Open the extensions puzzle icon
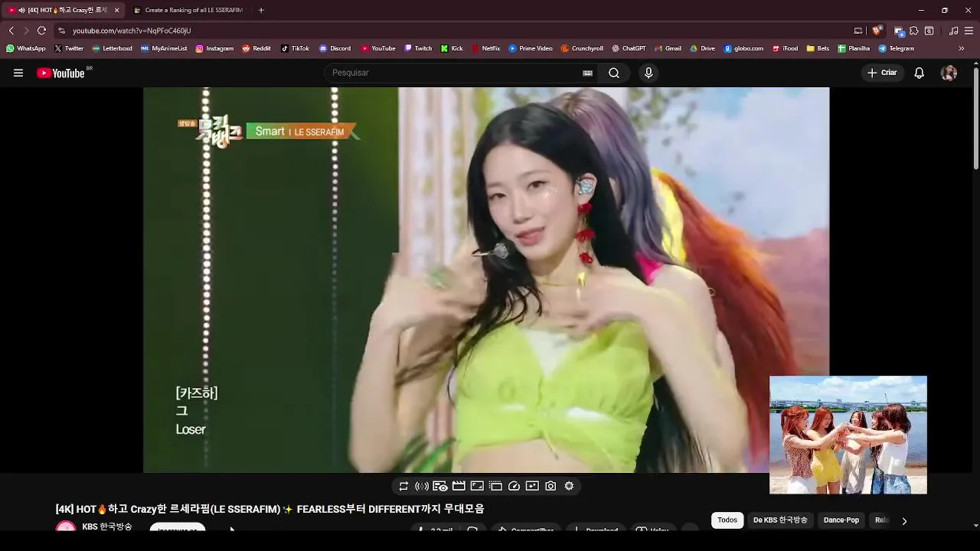This screenshot has height=551, width=980. (914, 31)
